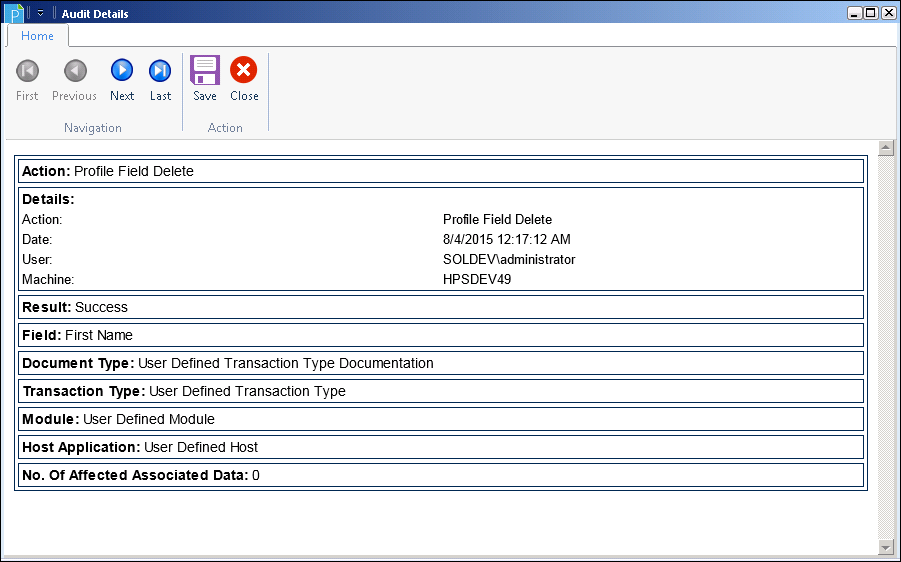Switch to the Home ribbon tab
This screenshot has width=901, height=562.
click(x=37, y=36)
